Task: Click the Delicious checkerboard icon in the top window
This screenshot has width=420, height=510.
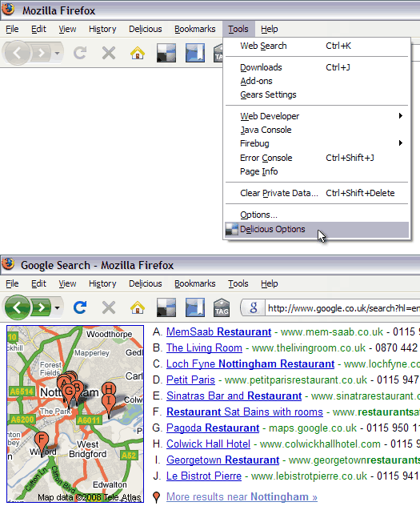Action: tap(166, 53)
